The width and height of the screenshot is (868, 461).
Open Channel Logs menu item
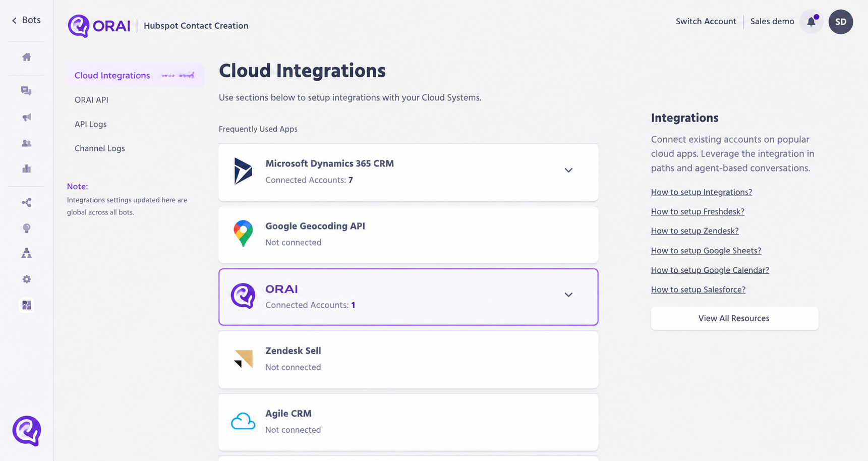pos(100,148)
